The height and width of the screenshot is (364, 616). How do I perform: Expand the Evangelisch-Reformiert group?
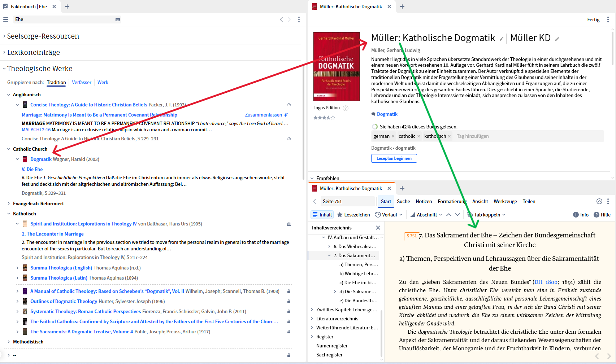(x=9, y=203)
